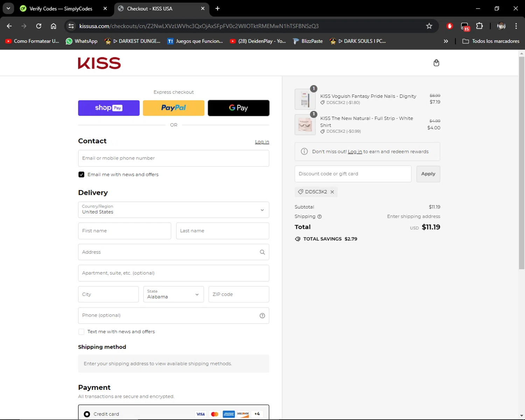Open the WhatsApp bookmark
This screenshot has height=420, width=525.
[82, 41]
